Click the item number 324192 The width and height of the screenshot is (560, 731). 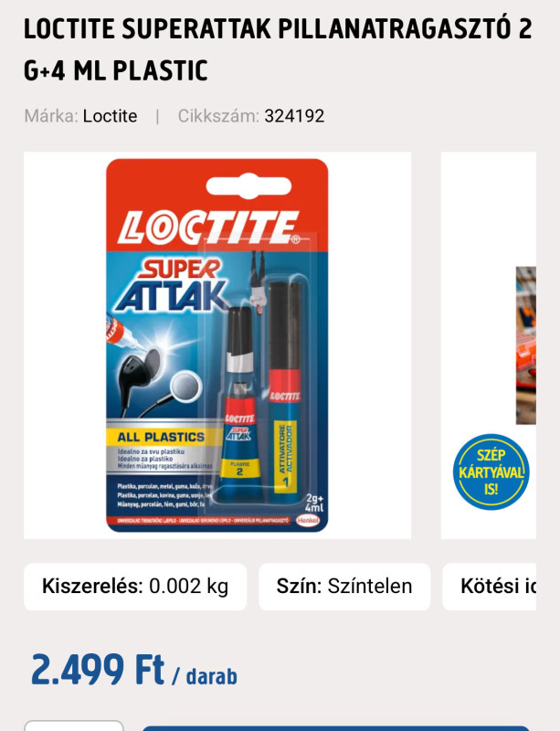294,116
